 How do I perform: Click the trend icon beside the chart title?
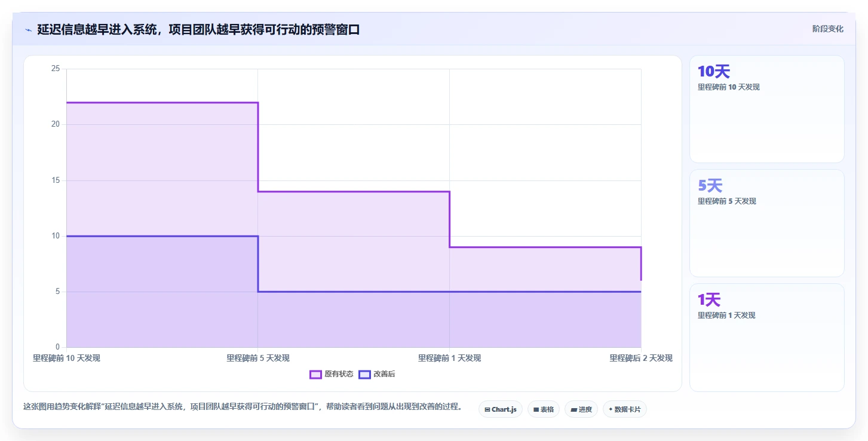click(x=28, y=30)
